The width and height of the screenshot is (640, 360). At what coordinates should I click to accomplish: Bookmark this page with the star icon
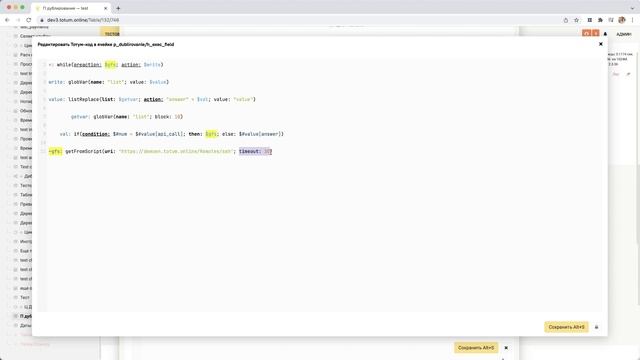click(x=576, y=20)
